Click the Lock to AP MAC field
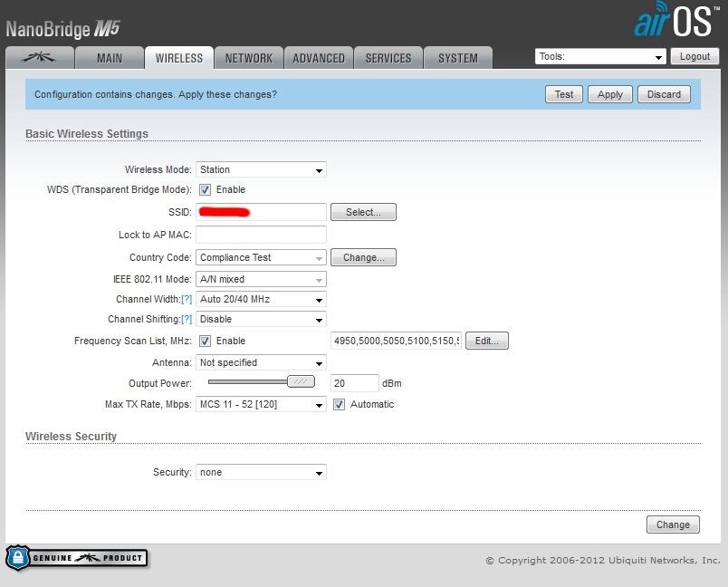The width and height of the screenshot is (728, 587). (261, 235)
